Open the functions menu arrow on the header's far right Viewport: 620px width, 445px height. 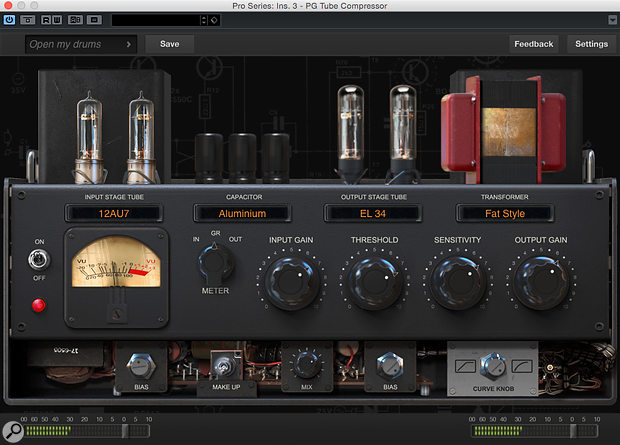(x=612, y=20)
